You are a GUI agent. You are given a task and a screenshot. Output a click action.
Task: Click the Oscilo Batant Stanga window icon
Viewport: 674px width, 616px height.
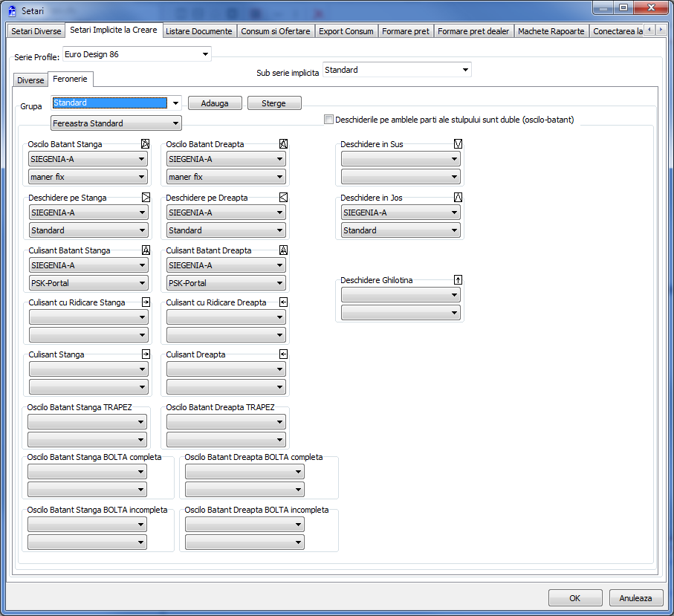point(146,144)
